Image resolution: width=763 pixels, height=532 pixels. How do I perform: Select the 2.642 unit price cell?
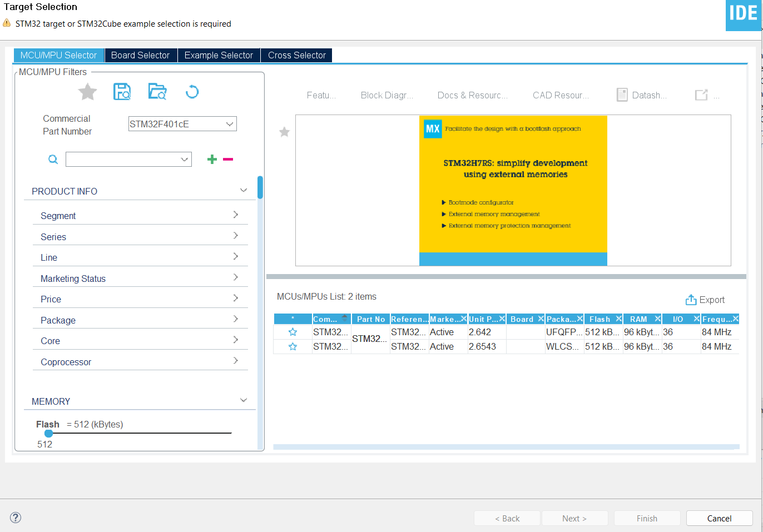(x=487, y=332)
